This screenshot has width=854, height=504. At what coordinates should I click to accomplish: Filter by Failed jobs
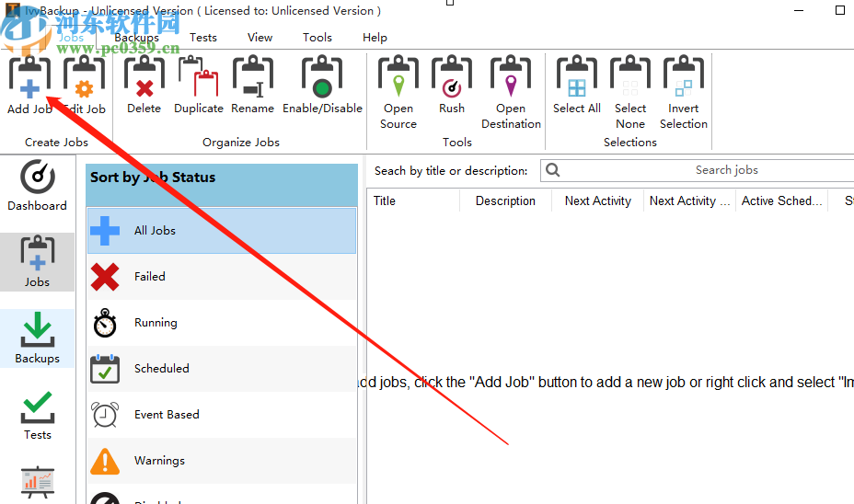point(222,277)
